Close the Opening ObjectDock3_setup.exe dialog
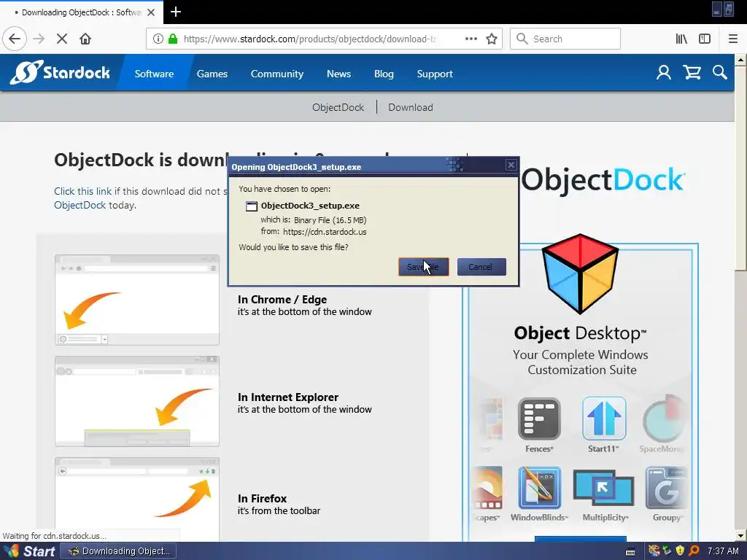Image resolution: width=747 pixels, height=560 pixels. tap(511, 166)
